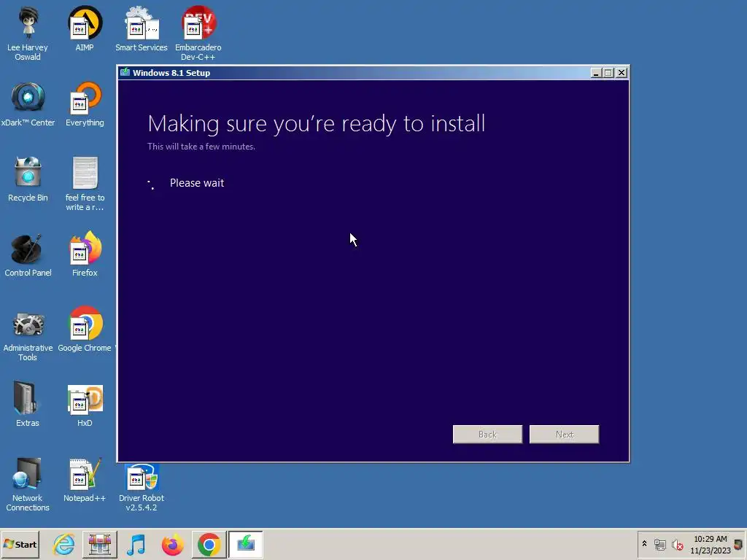
Task: Open the AIMP desktop shortcut
Action: click(x=85, y=28)
